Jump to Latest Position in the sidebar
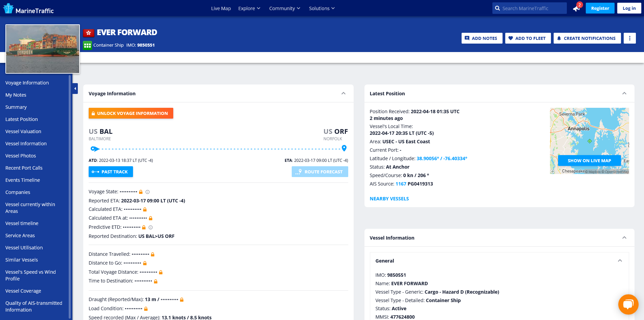644x320 pixels. (22, 119)
